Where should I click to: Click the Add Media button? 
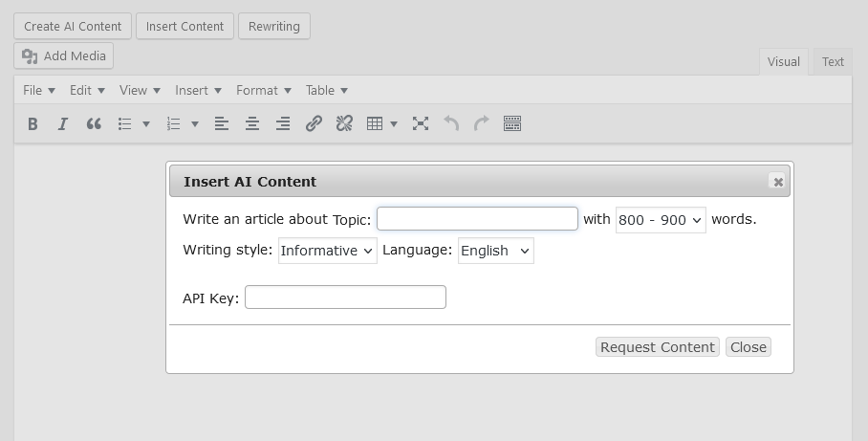click(64, 55)
